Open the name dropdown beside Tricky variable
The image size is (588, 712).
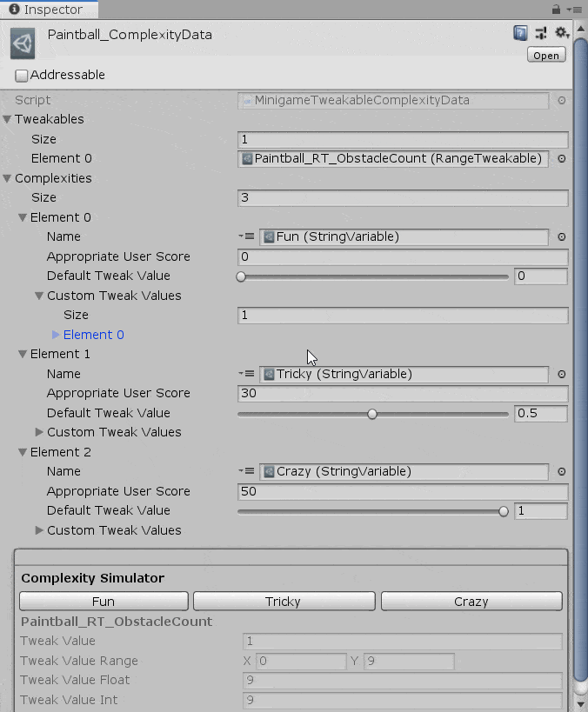coord(247,374)
